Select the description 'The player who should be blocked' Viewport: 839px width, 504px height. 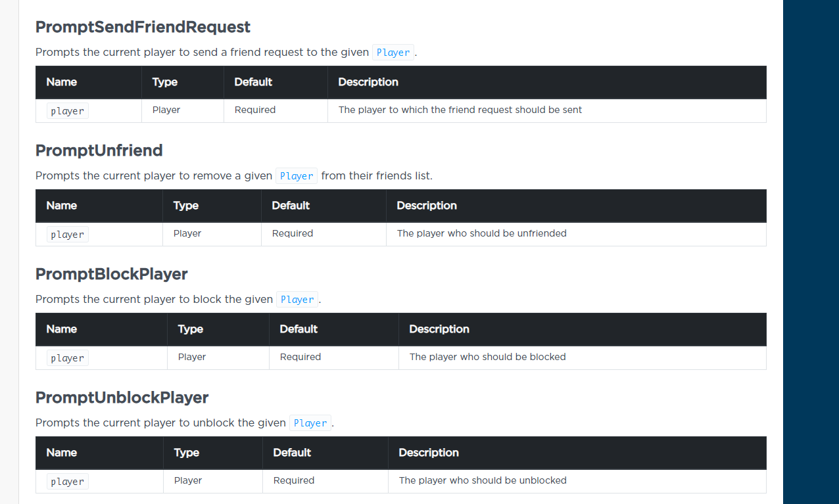click(487, 357)
